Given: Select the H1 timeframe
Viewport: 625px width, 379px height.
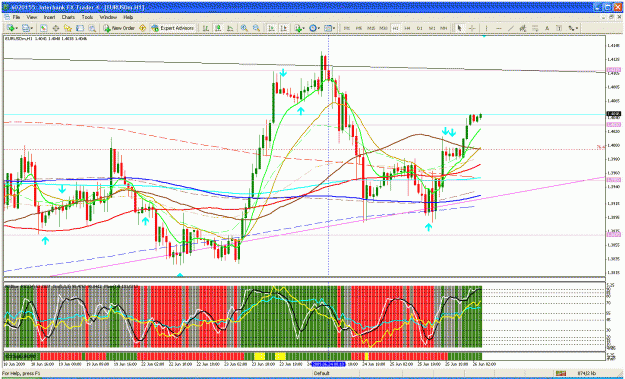Looking at the screenshot, I should coord(395,28).
